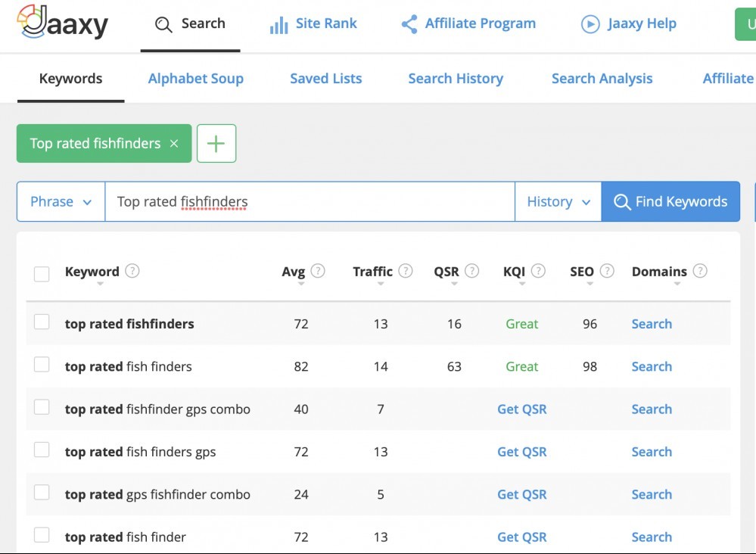Sort by KQI column arrow
Image resolution: width=756 pixels, height=554 pixels.
(521, 284)
